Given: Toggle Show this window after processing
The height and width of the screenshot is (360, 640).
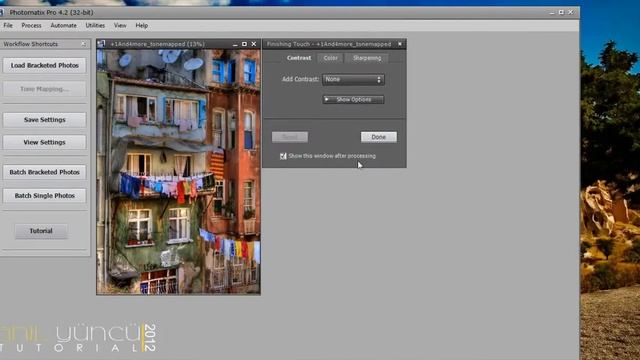Looking at the screenshot, I should click(283, 156).
